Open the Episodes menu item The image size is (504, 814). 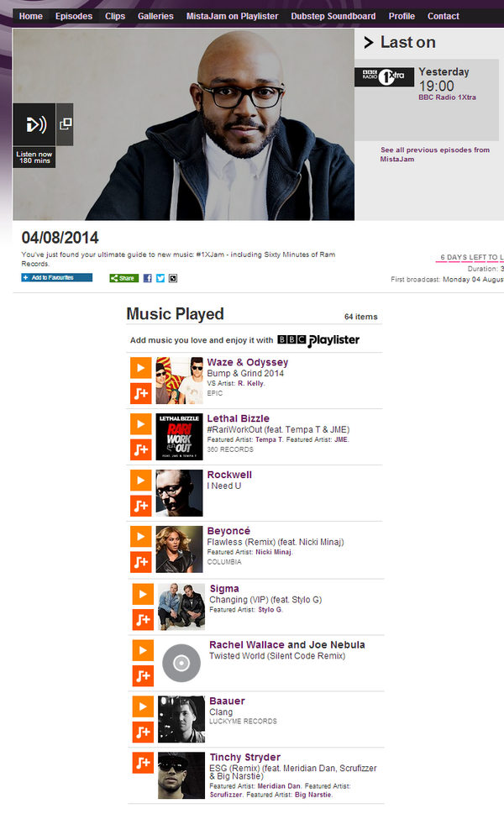pyautogui.click(x=74, y=16)
